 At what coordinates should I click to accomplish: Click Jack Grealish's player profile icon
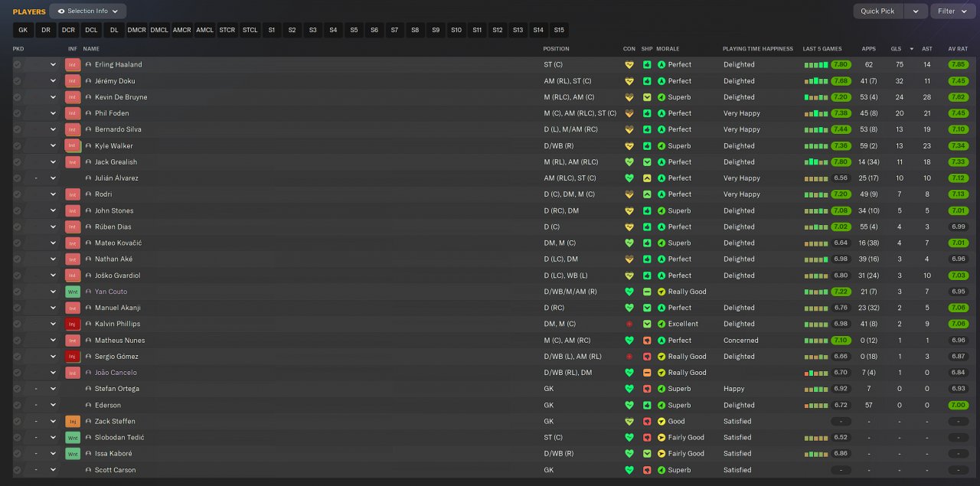click(89, 162)
